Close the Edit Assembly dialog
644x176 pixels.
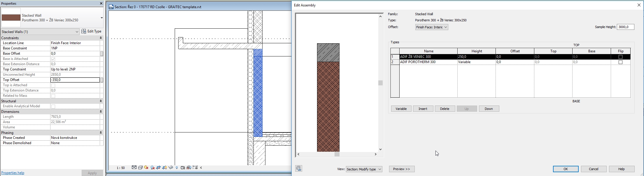coord(639,5)
